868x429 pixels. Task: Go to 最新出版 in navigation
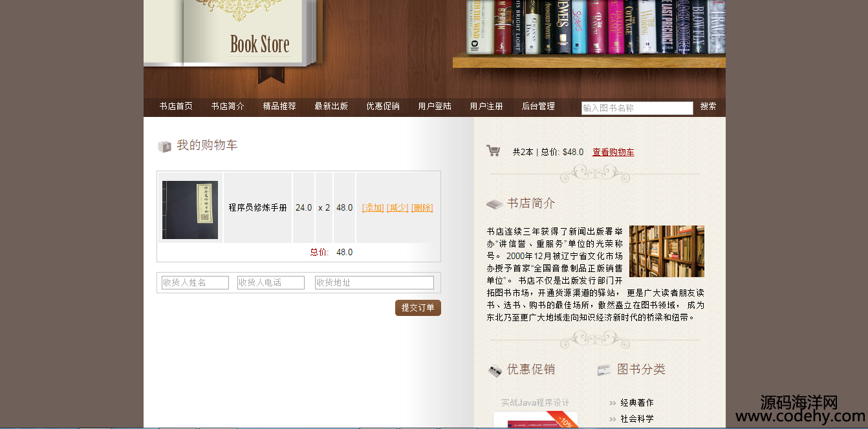click(331, 107)
